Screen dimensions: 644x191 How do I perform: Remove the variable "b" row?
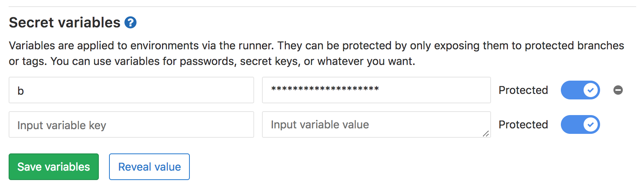618,90
